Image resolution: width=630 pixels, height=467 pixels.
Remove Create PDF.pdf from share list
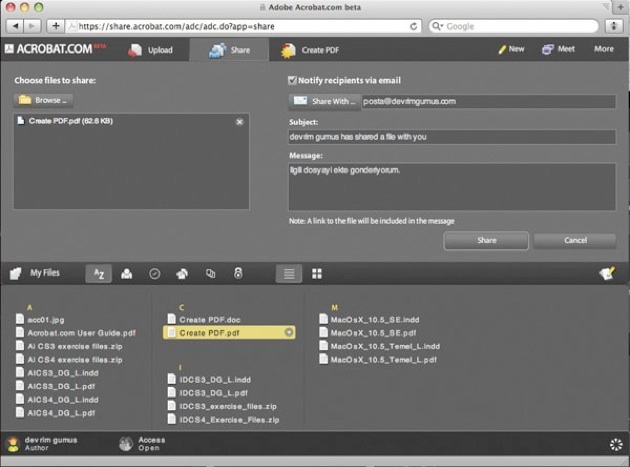point(239,122)
